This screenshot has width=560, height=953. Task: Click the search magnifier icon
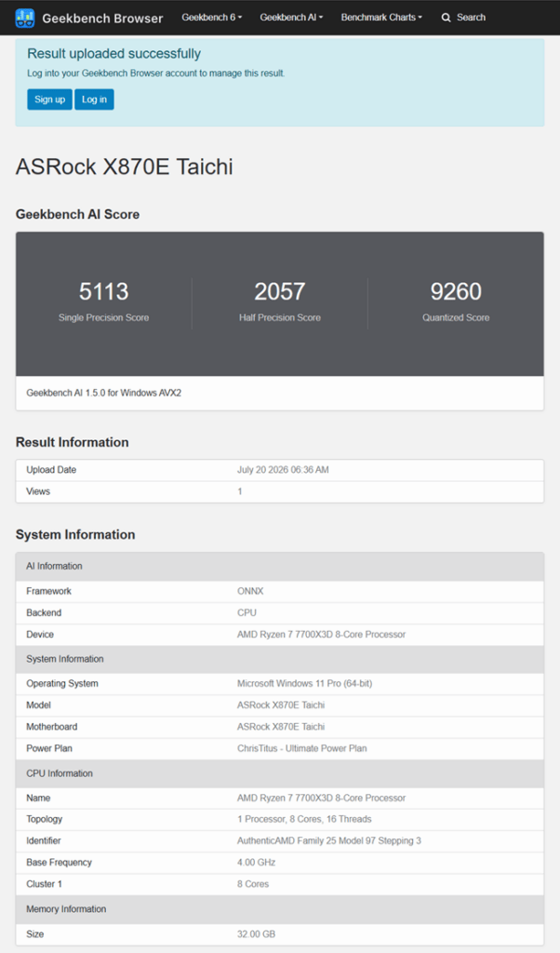coord(446,18)
